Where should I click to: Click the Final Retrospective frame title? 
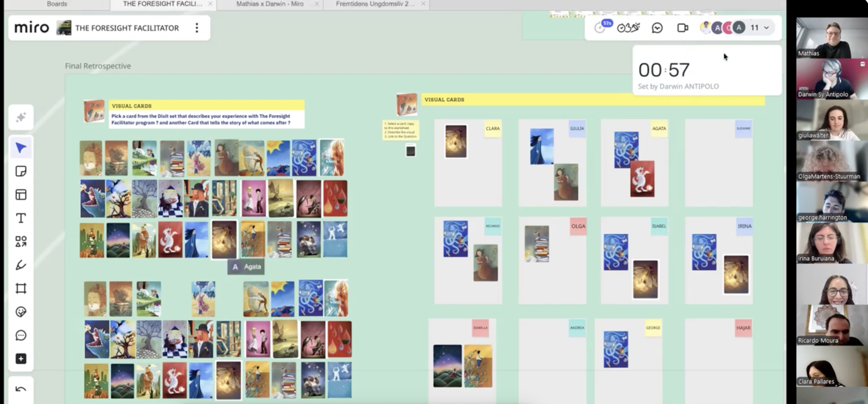click(x=98, y=66)
